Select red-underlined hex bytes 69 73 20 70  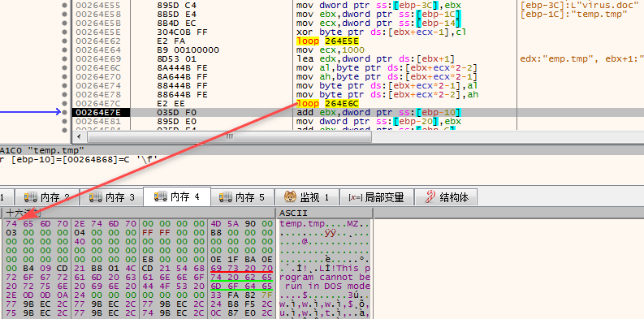[x=241, y=268]
